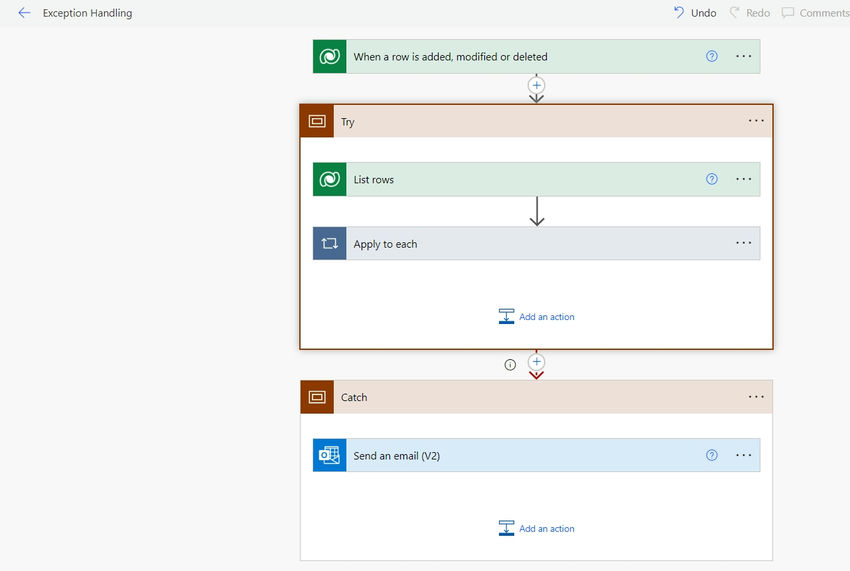The width and height of the screenshot is (850, 571).
Task: Click the Apply to each loop icon
Action: pos(330,243)
